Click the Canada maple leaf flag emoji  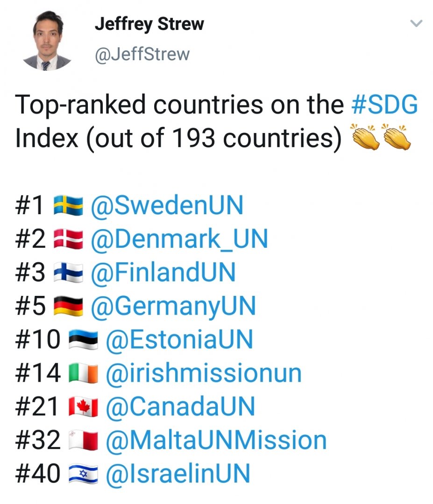click(x=83, y=407)
